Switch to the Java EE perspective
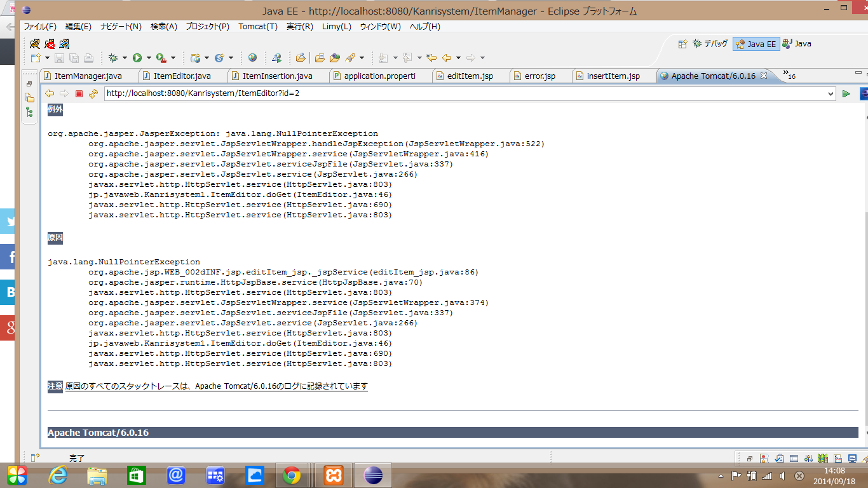 pos(756,44)
